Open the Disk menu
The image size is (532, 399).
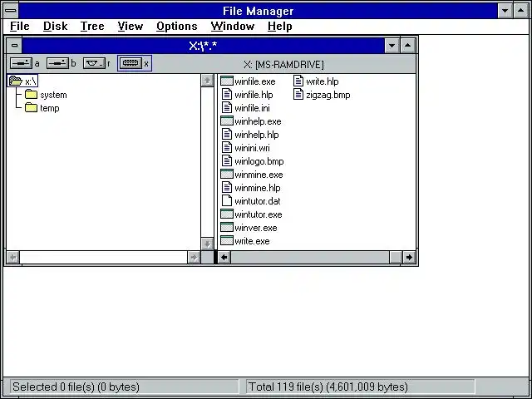[56, 26]
